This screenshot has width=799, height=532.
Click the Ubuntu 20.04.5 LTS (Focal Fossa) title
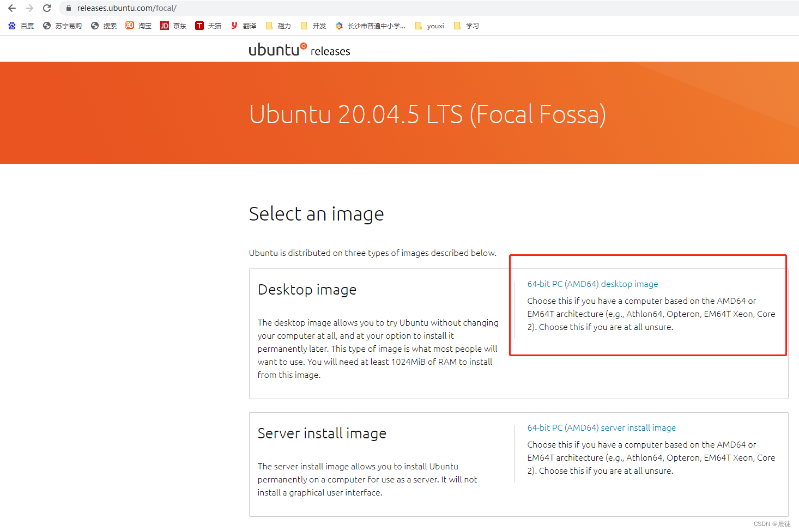point(427,114)
